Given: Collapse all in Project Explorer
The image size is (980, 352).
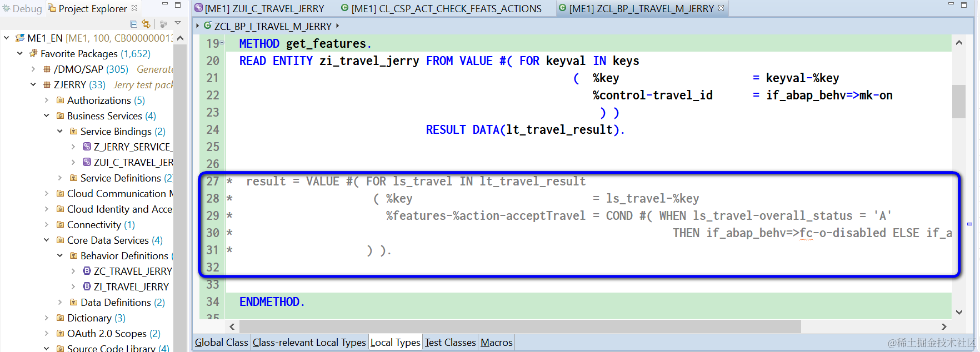Looking at the screenshot, I should pos(133,24).
